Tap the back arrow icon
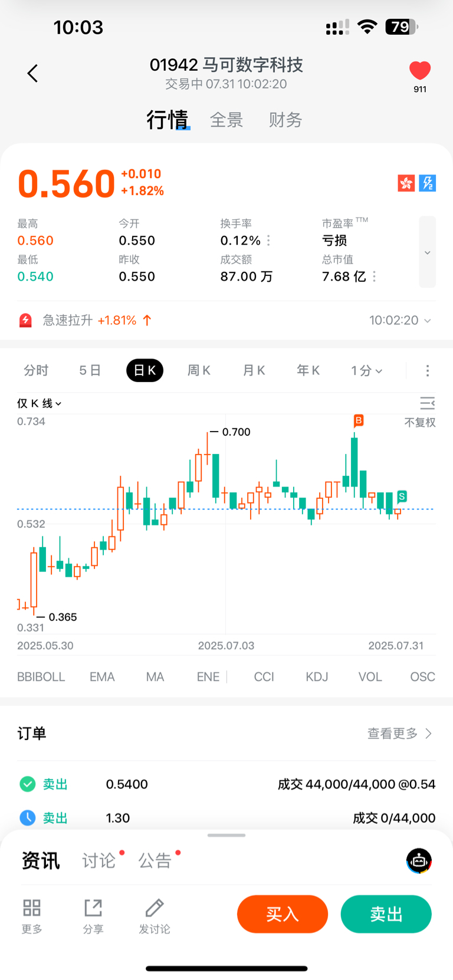Screen dimensions: 453x980 tap(32, 73)
